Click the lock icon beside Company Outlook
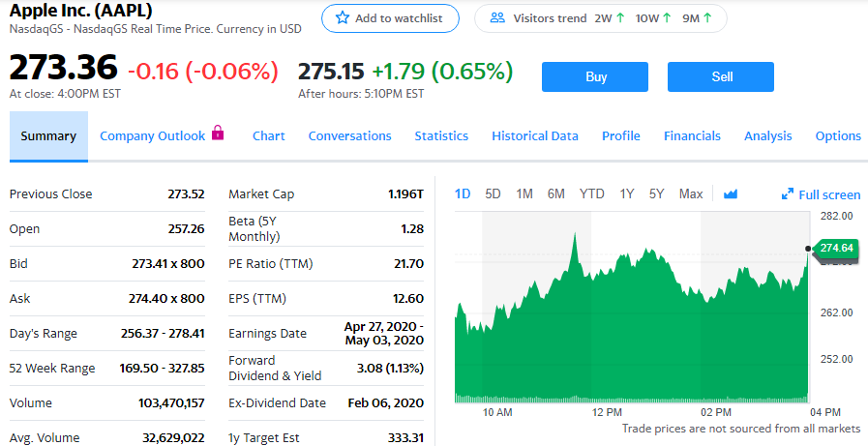This screenshot has width=868, height=446. pos(218,134)
